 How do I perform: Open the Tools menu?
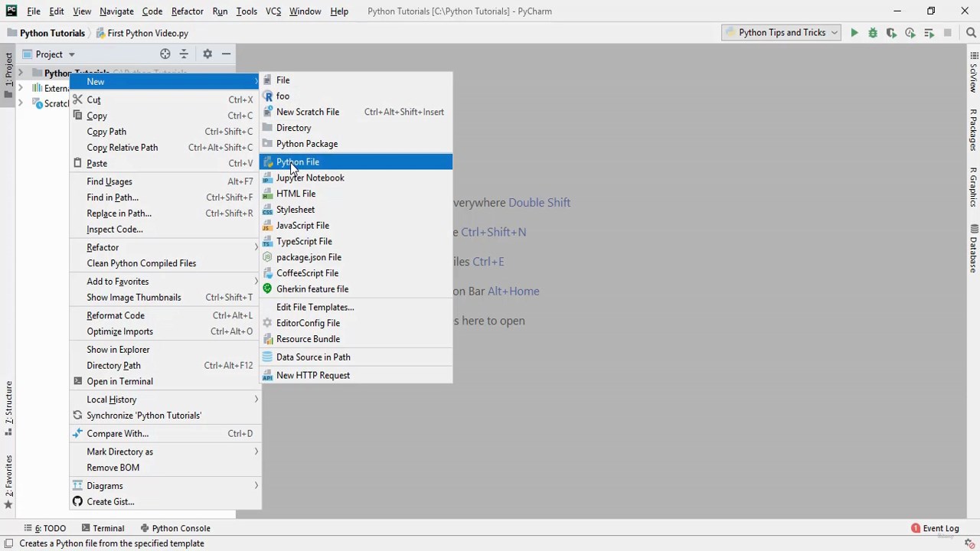247,11
